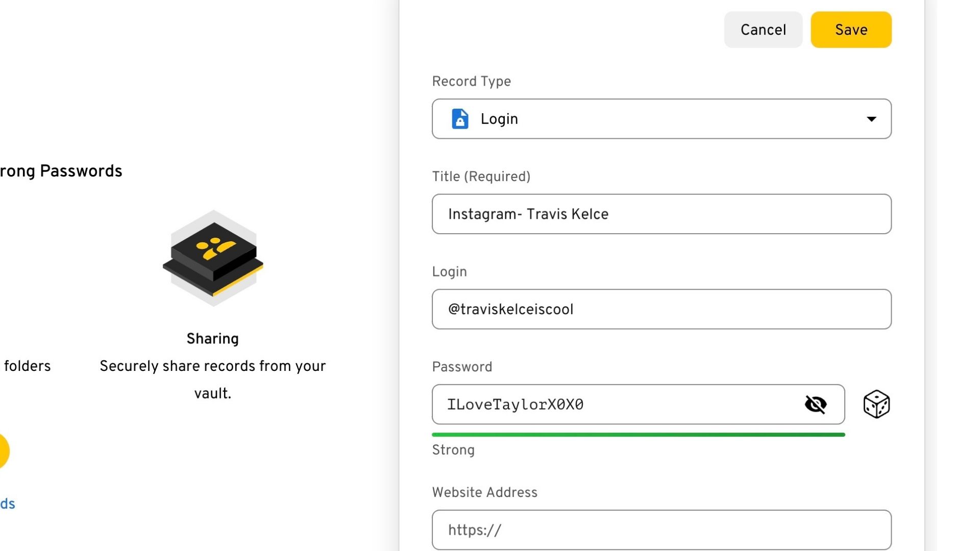
Task: Click the Save button
Action: click(851, 30)
